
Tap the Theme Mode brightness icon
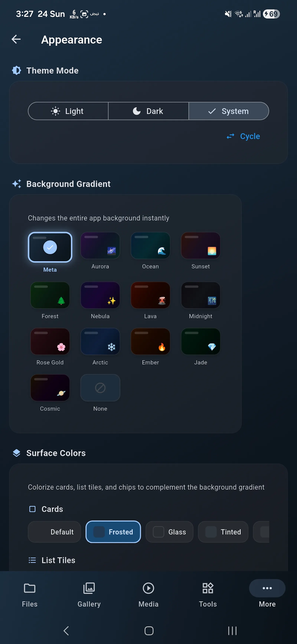point(17,71)
